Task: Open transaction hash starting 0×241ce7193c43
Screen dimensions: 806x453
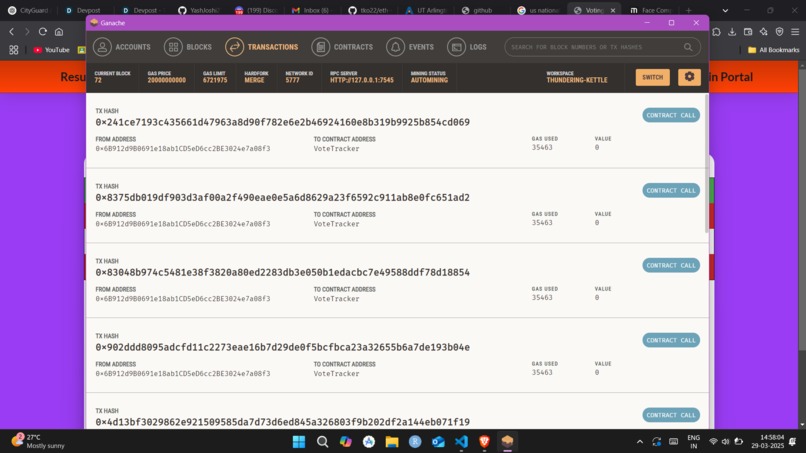Action: click(x=282, y=122)
